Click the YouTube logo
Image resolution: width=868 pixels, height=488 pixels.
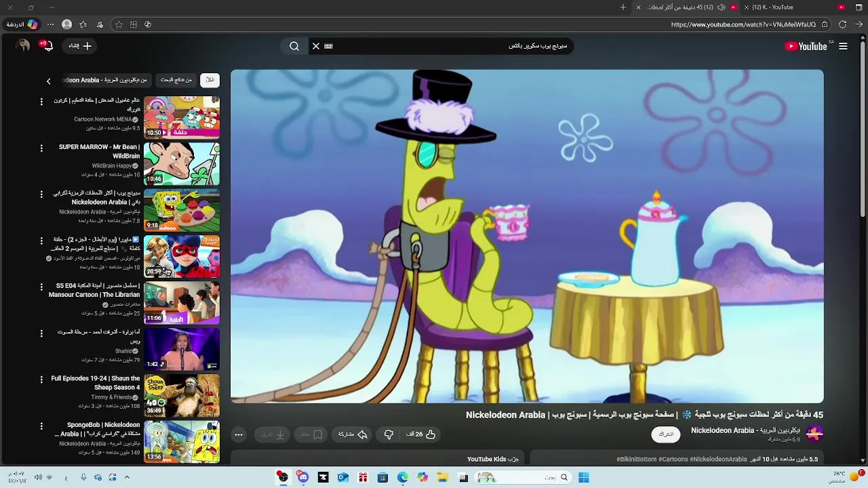(806, 46)
